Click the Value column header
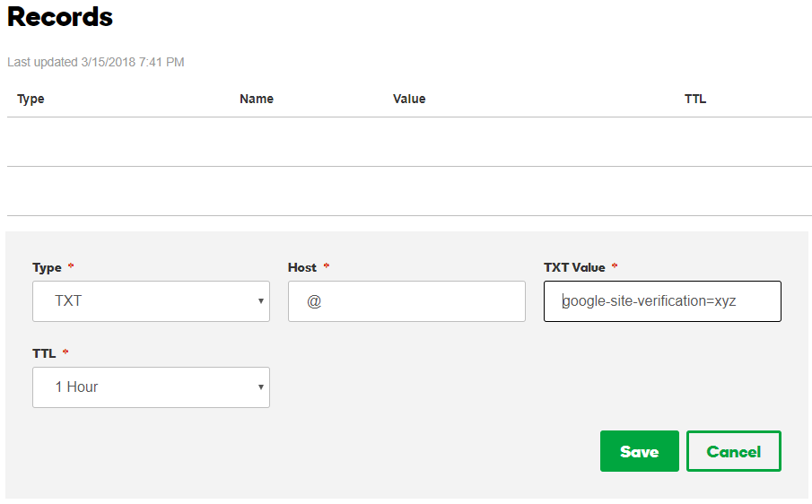Viewport: 812px width, 504px height. (409, 99)
